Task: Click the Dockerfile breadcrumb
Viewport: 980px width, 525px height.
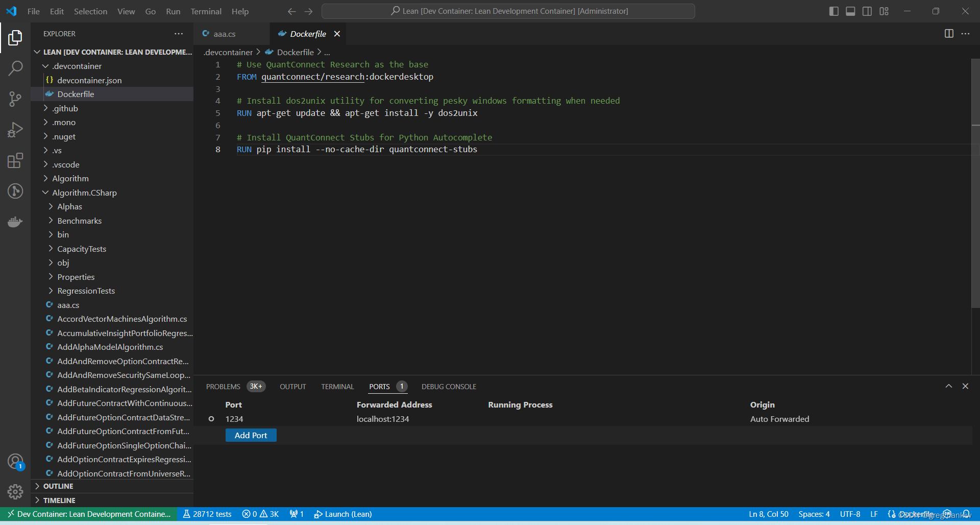Action: [295, 52]
